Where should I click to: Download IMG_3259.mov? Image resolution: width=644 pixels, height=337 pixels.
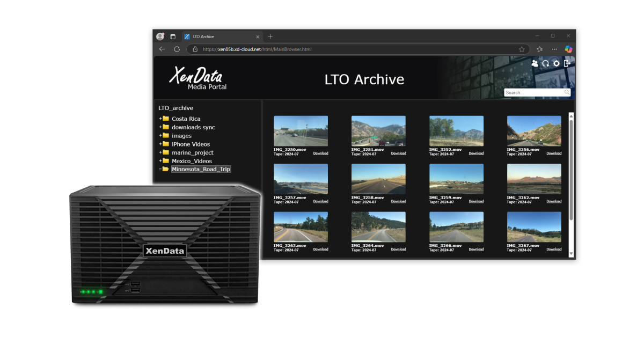(476, 202)
